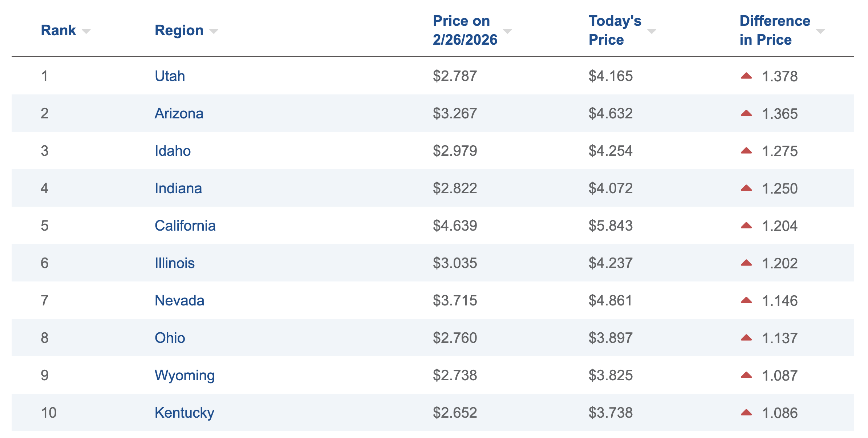868x438 pixels.
Task: Open the Ohio link
Action: (170, 338)
